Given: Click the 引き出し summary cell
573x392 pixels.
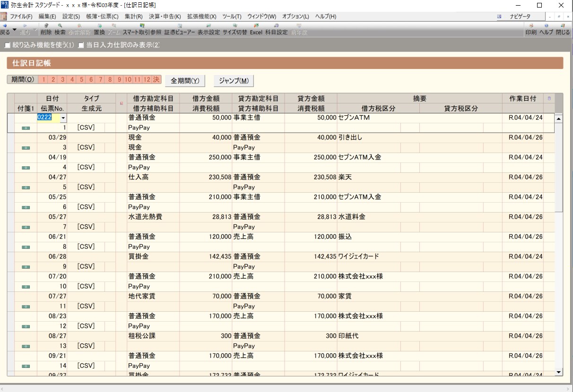Looking at the screenshot, I should point(419,138).
